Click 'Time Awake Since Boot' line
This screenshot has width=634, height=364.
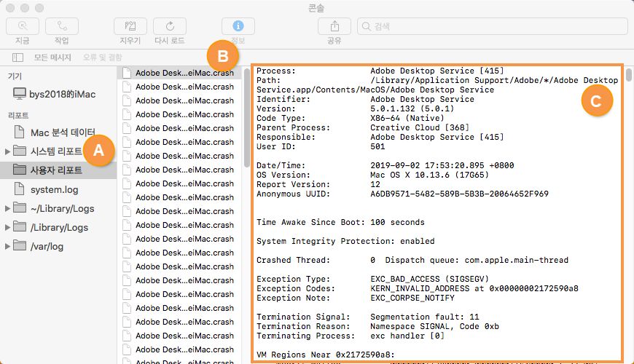(x=340, y=222)
